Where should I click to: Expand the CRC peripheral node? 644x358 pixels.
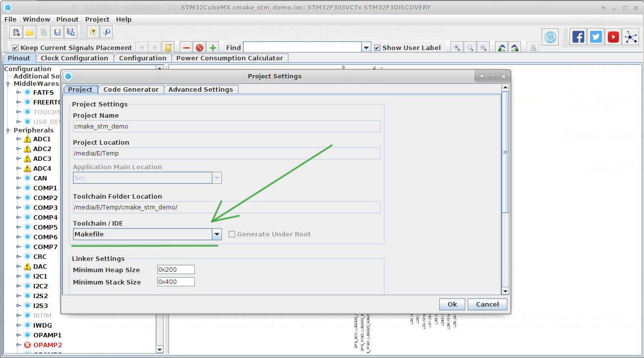coord(19,257)
